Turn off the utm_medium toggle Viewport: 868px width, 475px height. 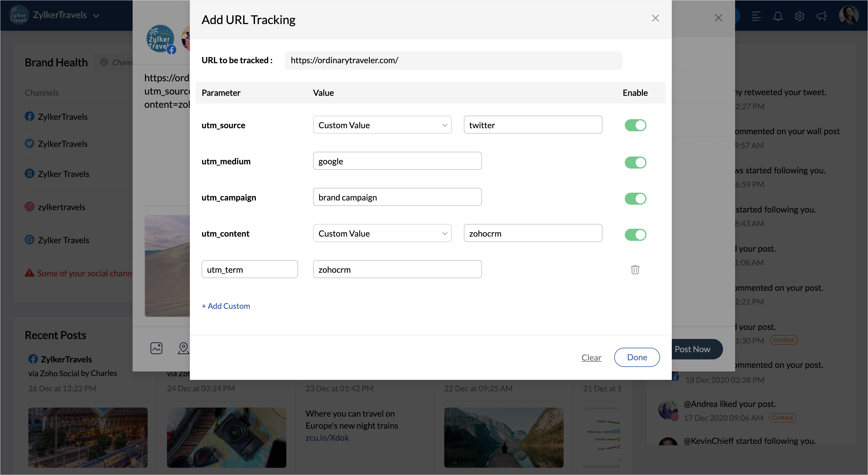pos(635,162)
